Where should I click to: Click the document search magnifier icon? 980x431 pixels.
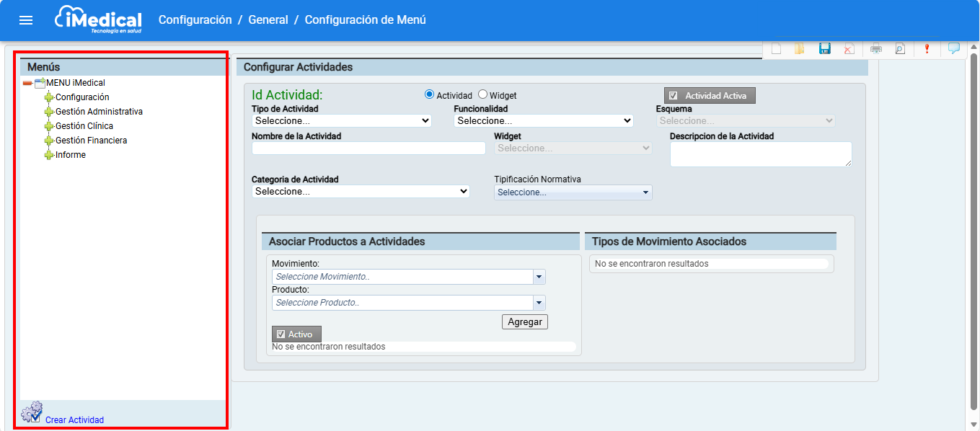click(899, 49)
